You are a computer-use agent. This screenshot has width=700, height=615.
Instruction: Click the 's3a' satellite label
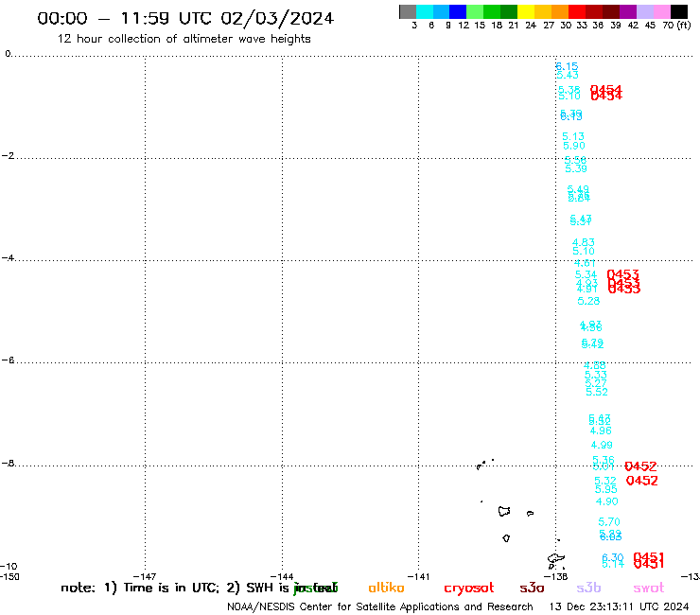tap(532, 588)
